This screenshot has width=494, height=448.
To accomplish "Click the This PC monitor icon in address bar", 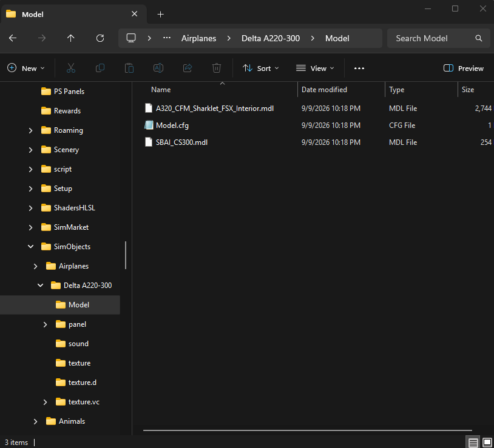I will 131,38.
